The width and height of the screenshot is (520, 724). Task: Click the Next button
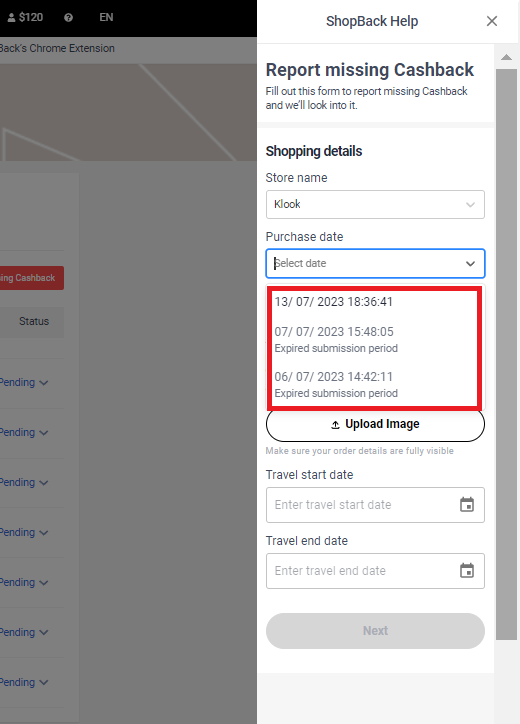(x=375, y=631)
